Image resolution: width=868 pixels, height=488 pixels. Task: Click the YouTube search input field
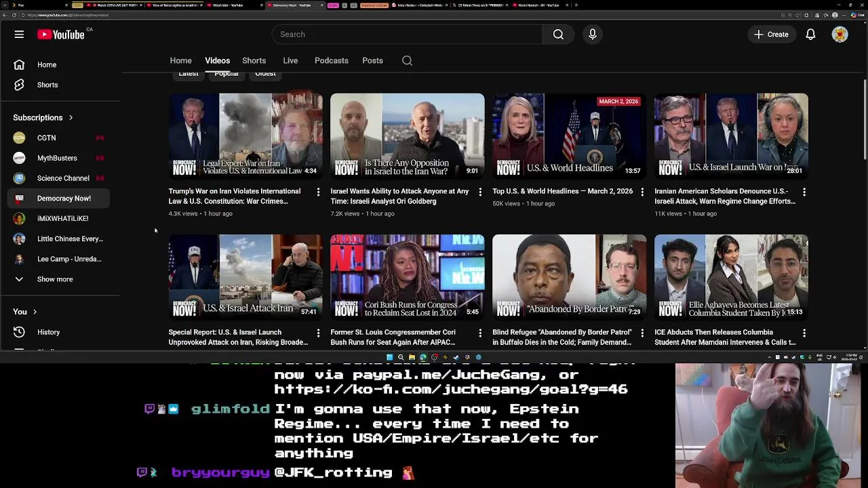coord(407,35)
